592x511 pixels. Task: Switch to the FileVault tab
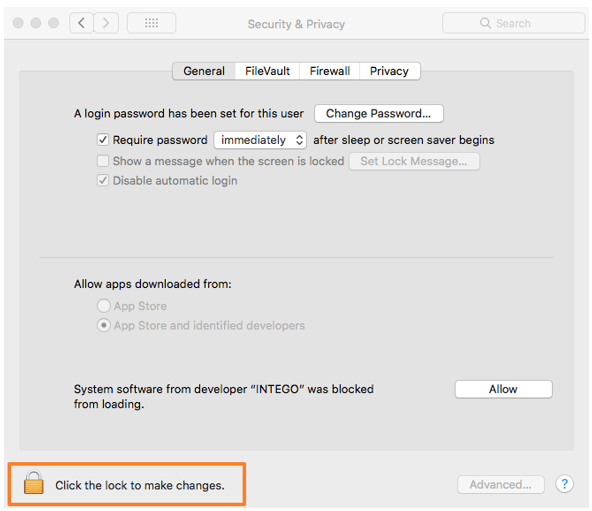click(267, 71)
